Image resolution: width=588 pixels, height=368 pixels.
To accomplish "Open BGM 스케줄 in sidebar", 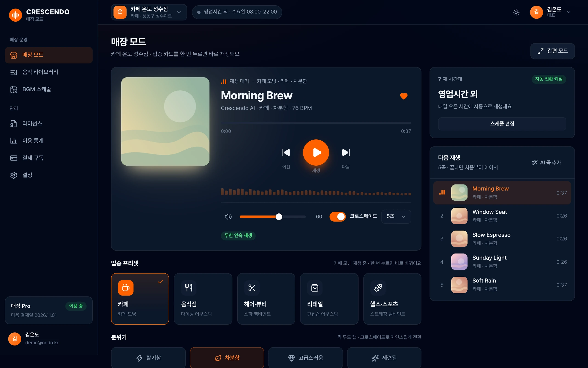I will tap(49, 89).
